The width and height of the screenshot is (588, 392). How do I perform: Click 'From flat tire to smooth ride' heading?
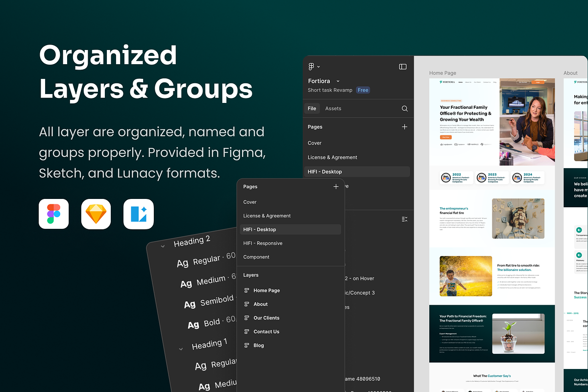pyautogui.click(x=518, y=268)
